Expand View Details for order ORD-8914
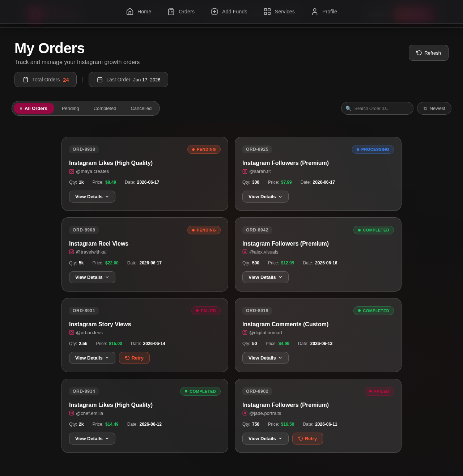Viewport: 463px width, 476px height. [x=92, y=439]
